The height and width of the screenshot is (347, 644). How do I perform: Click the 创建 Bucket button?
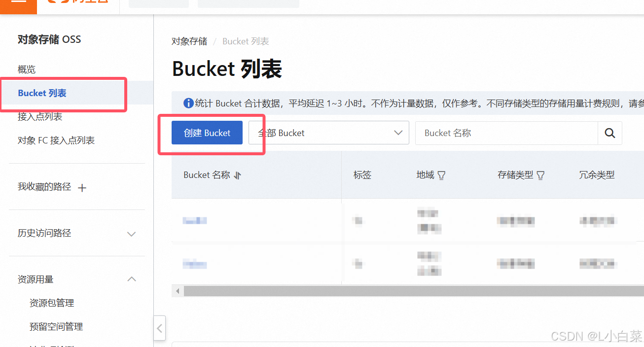(207, 133)
